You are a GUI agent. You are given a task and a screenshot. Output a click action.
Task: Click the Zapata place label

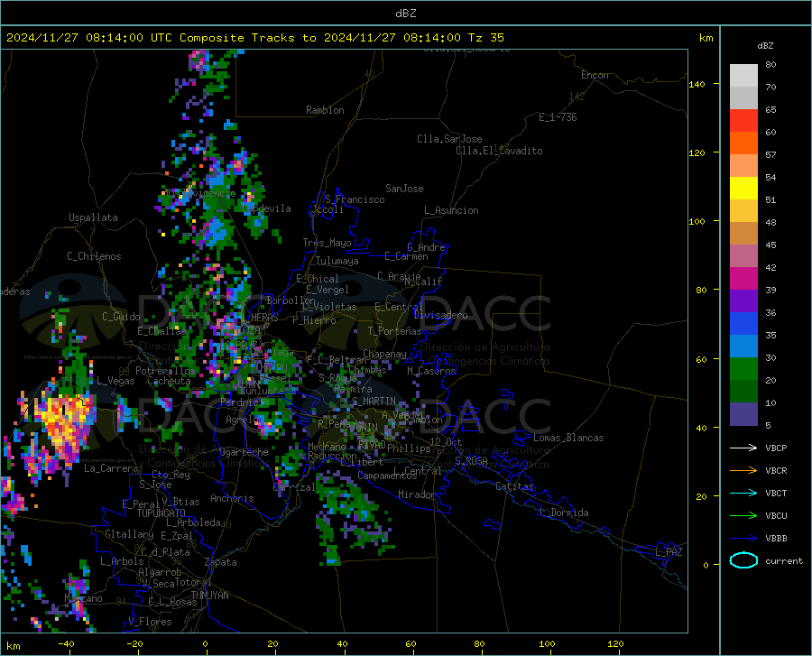221,562
